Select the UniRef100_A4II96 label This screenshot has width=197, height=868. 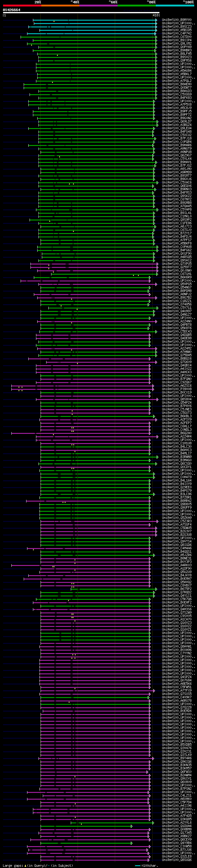coord(176,806)
